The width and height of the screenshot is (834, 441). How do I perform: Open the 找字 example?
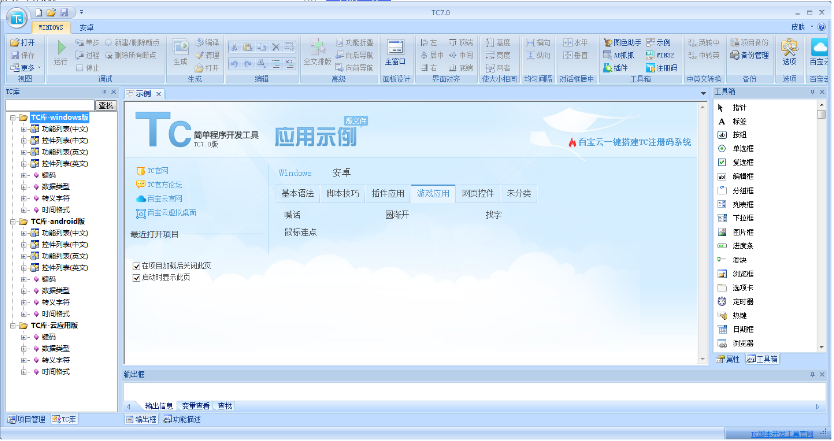click(493, 215)
